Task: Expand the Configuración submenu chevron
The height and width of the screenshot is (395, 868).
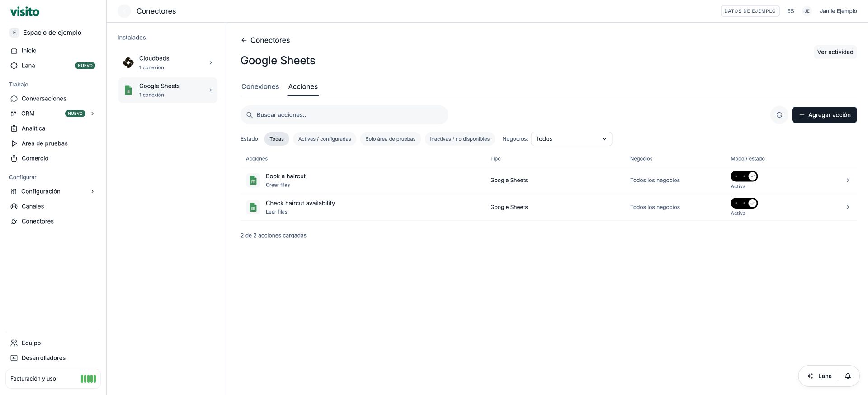Action: click(93, 191)
